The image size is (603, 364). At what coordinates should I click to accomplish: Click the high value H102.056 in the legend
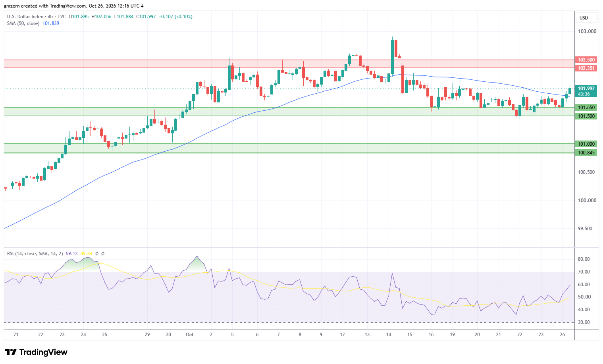click(101, 17)
